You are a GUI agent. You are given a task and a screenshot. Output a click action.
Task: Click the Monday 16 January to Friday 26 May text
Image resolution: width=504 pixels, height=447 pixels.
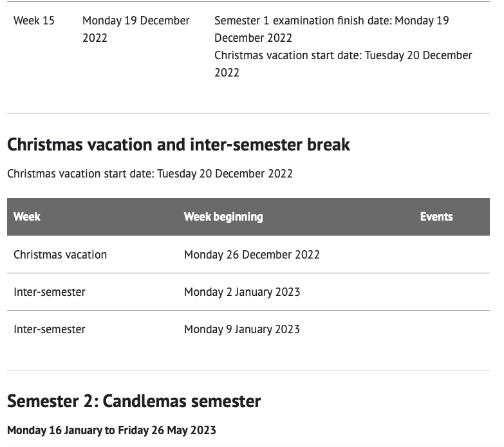(x=111, y=430)
